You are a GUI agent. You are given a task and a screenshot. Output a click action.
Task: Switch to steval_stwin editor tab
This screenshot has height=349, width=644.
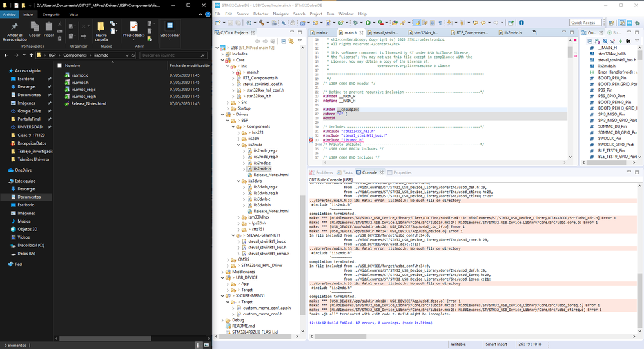(x=382, y=32)
